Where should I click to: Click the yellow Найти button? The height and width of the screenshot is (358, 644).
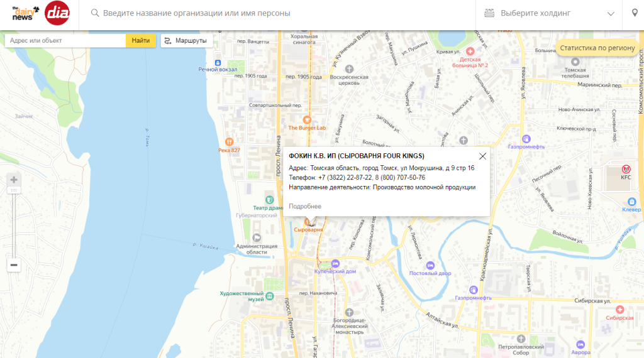click(x=141, y=41)
